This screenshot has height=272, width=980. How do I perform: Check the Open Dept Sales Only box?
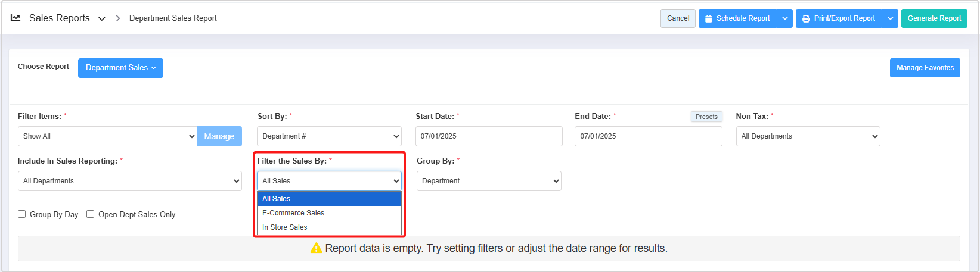pyautogui.click(x=91, y=214)
